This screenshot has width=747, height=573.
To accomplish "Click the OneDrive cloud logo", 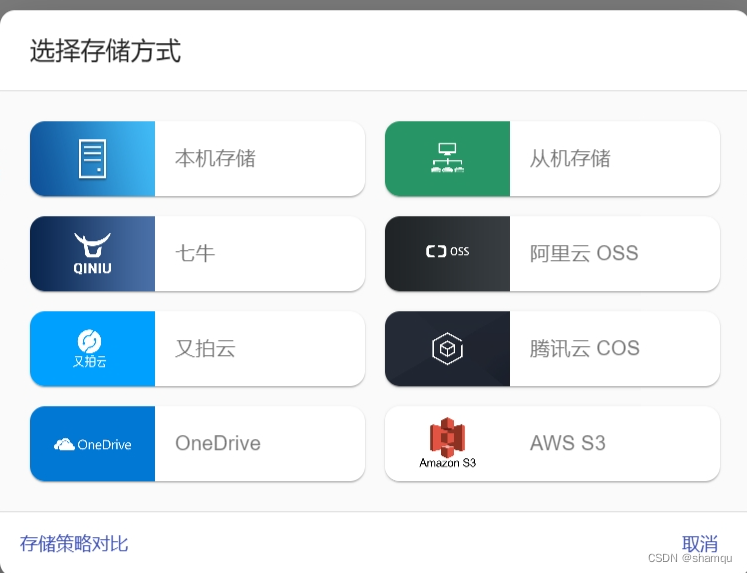I will click(x=92, y=444).
